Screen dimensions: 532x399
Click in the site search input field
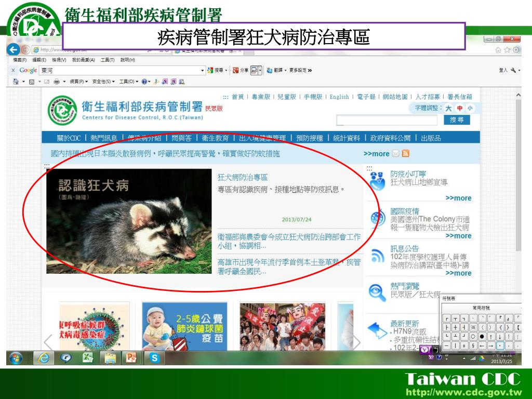387,120
